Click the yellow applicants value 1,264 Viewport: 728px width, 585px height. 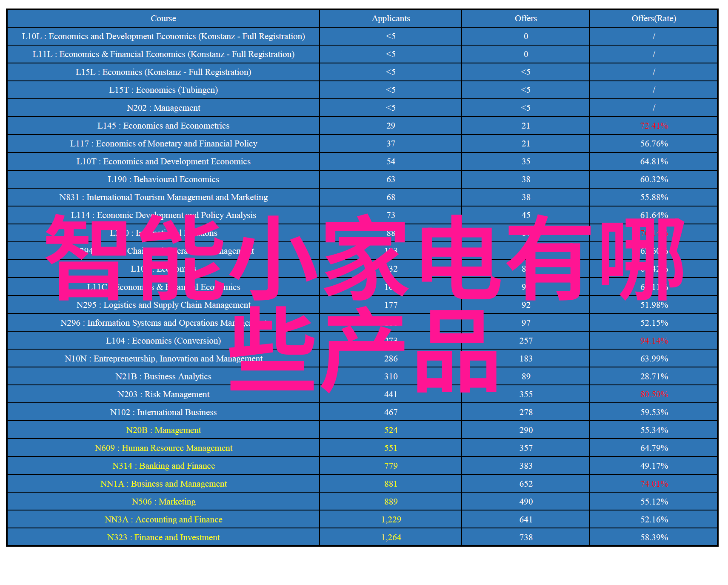click(391, 537)
